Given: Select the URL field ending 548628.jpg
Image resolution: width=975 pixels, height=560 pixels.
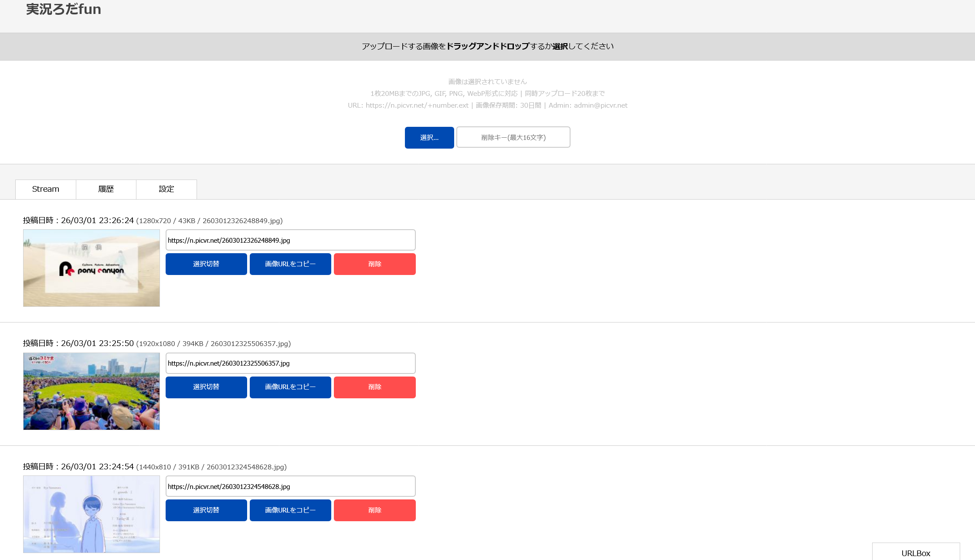Looking at the screenshot, I should pos(290,486).
